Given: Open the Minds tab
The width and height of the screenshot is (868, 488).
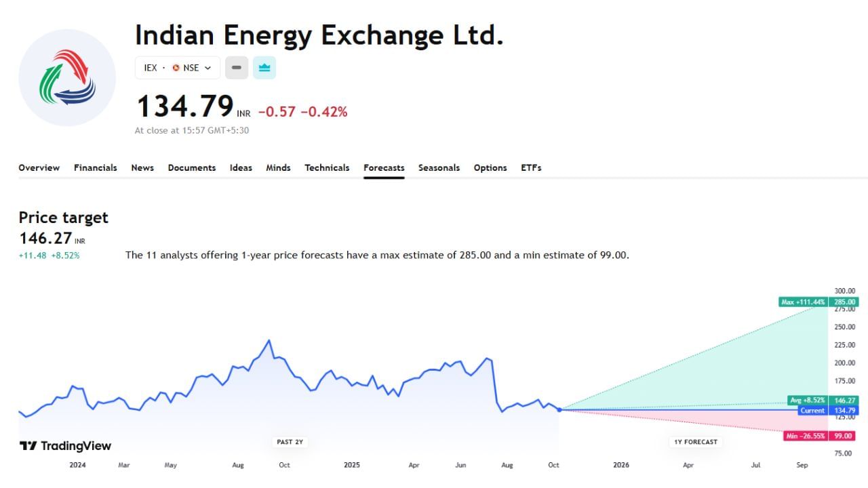Looking at the screenshot, I should 278,167.
